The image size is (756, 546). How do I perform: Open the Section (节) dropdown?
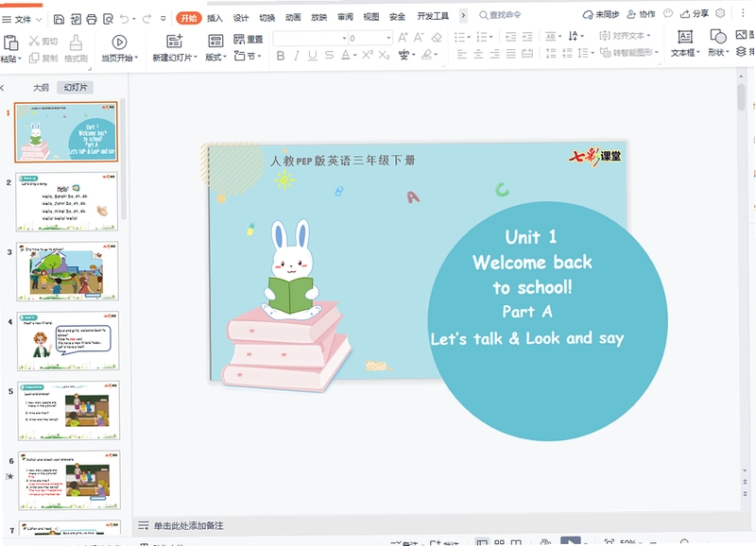click(248, 56)
